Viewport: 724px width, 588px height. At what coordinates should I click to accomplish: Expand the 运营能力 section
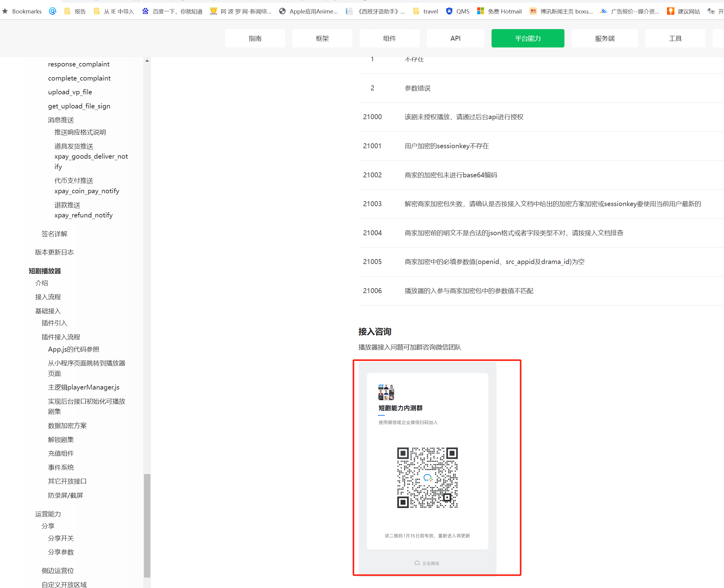click(x=48, y=514)
